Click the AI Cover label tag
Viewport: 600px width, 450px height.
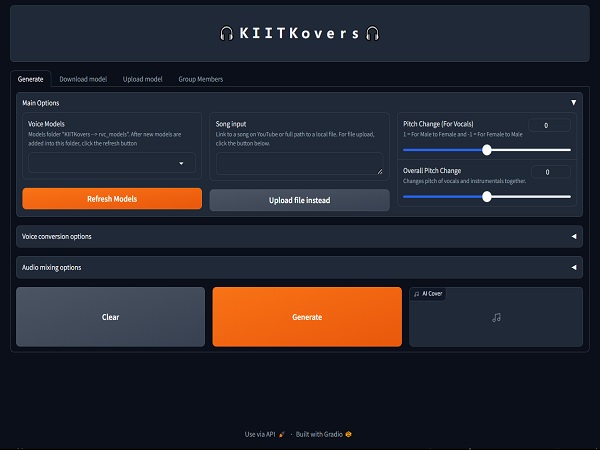(x=428, y=294)
